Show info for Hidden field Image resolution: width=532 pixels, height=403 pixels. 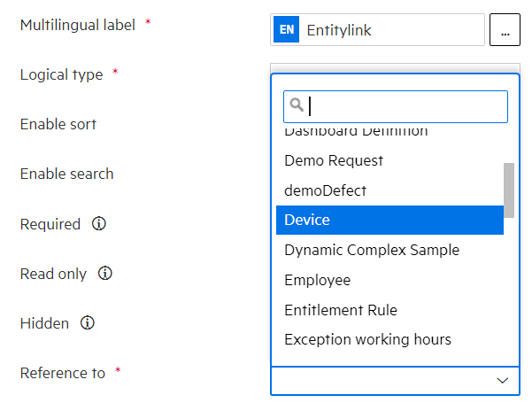pyautogui.click(x=88, y=323)
